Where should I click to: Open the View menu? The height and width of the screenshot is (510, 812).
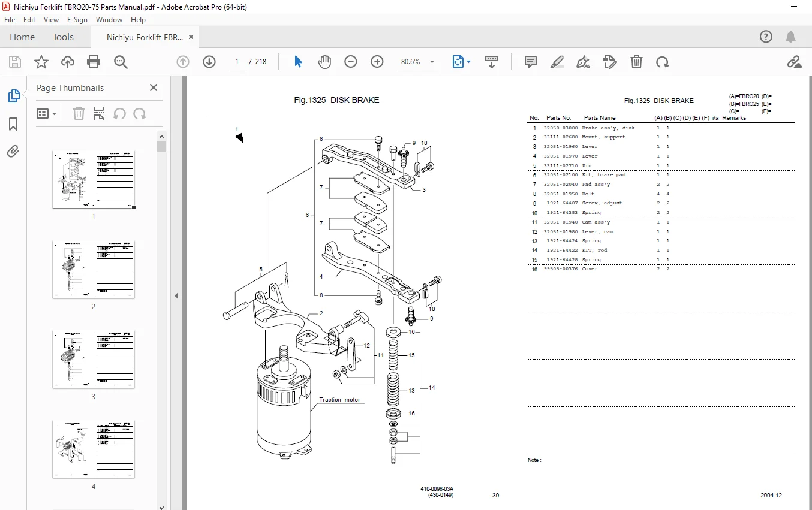[52, 20]
